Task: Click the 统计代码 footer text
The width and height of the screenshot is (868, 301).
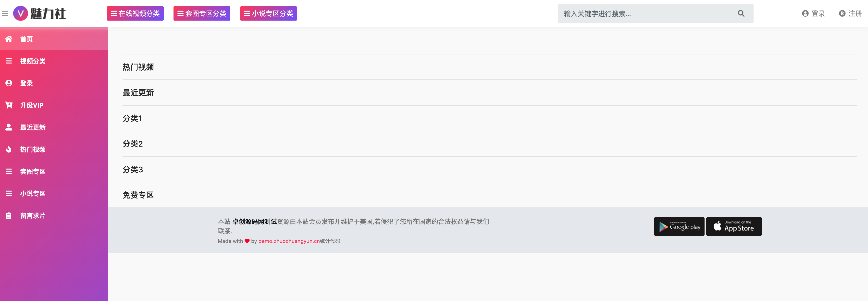Action: point(330,241)
